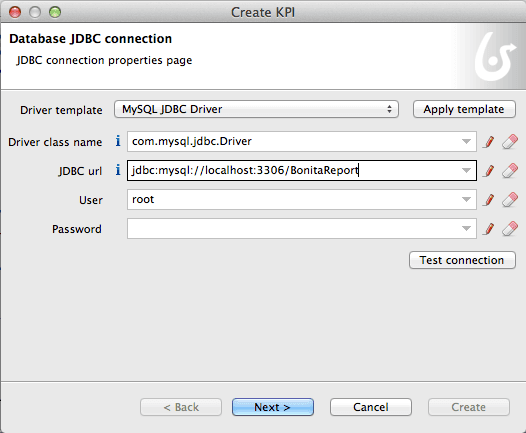Click the pencil edit icon for Password
The width and height of the screenshot is (526, 433).
click(489, 229)
